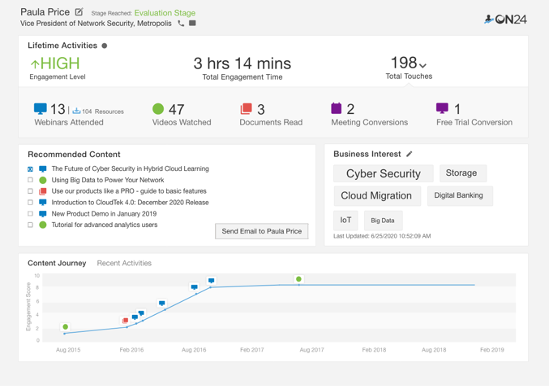Click webinar icon beside Introduction to CloudTek
This screenshot has width=549, height=388.
[43, 202]
